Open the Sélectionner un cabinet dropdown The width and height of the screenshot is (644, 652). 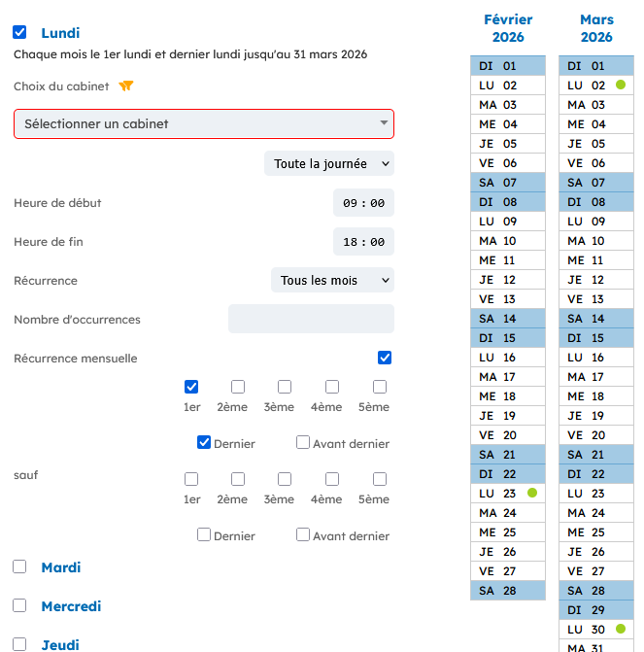pos(204,124)
